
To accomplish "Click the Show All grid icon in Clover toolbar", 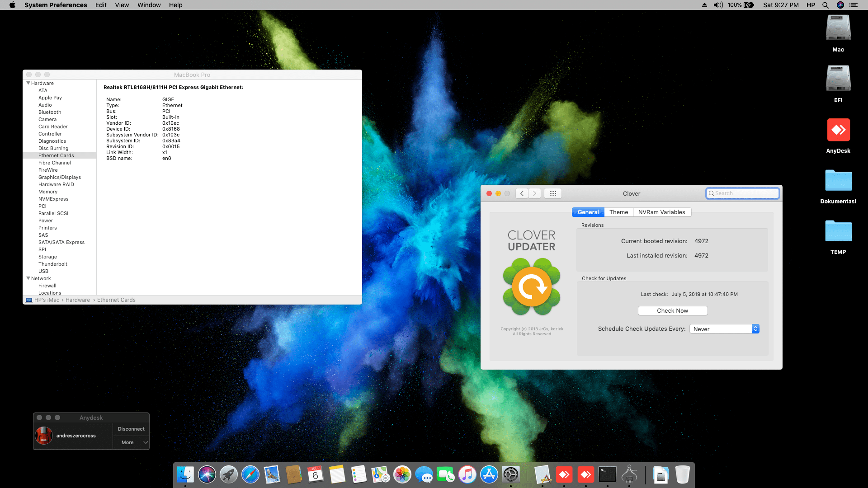I will coord(552,193).
